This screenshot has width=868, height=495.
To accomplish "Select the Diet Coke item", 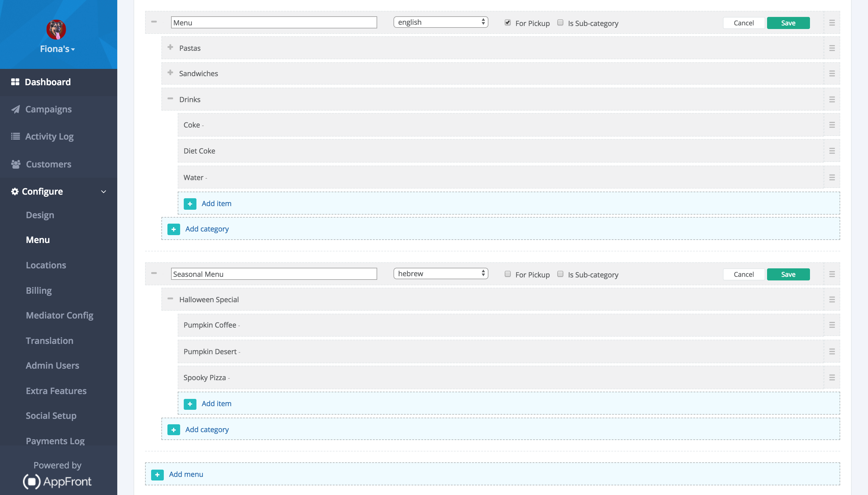I will tap(500, 150).
